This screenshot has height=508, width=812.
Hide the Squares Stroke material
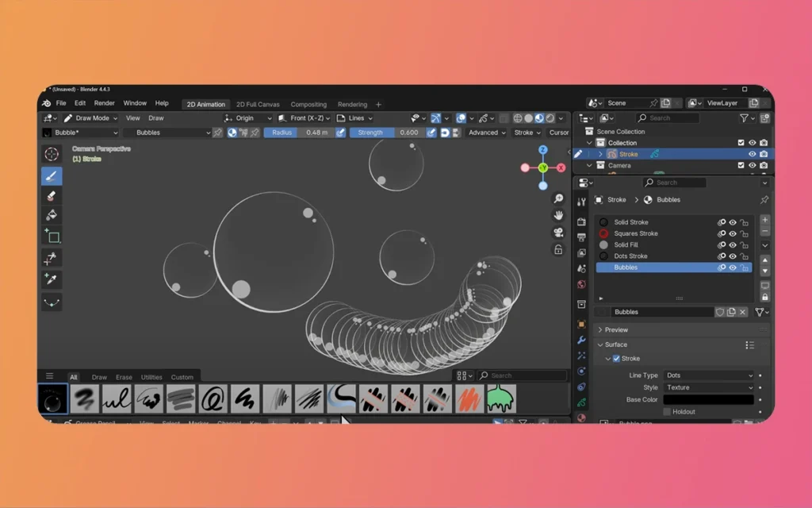[733, 233]
